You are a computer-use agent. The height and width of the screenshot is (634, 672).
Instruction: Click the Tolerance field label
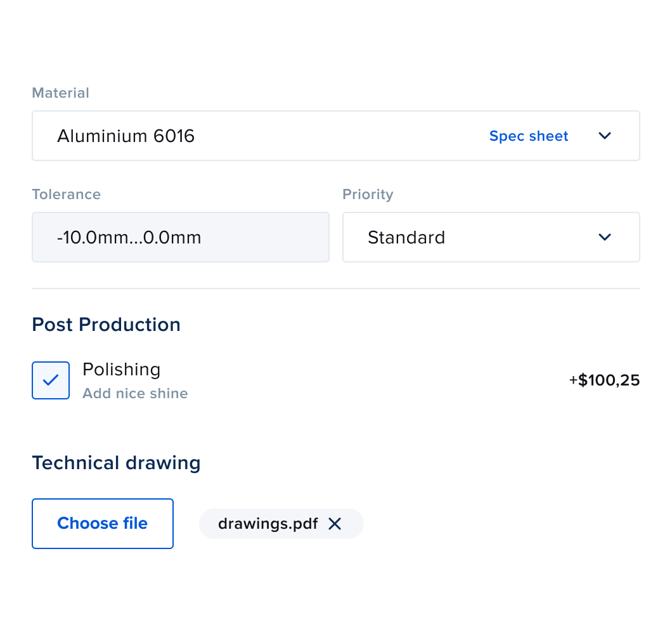[x=66, y=194]
